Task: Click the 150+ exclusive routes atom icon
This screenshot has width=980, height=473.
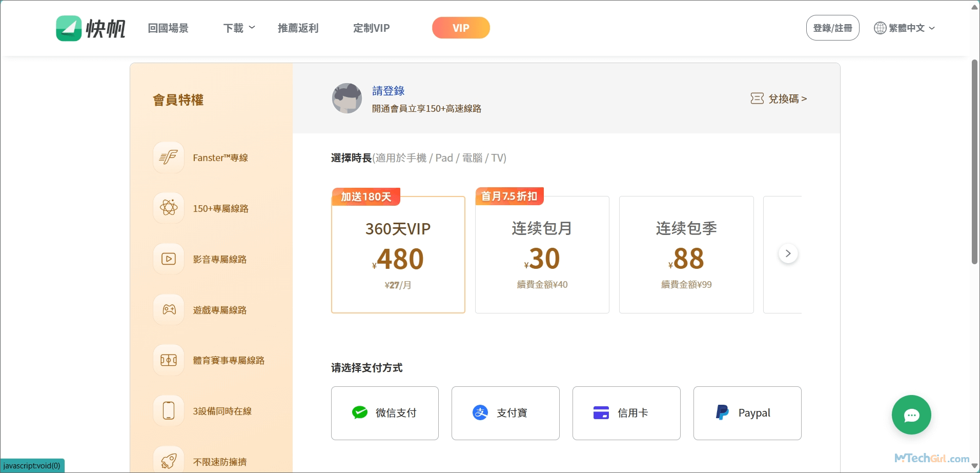Action: coord(169,208)
